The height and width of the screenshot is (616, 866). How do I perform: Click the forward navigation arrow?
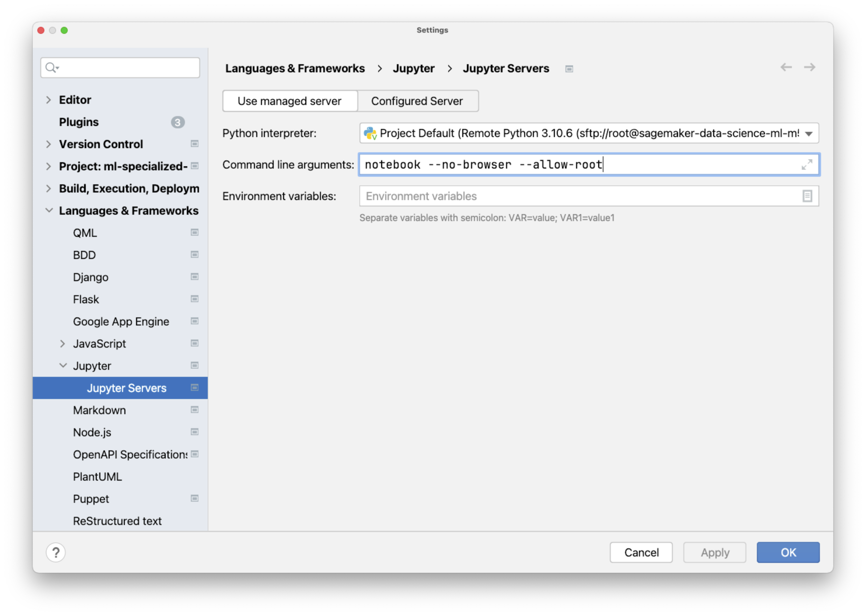click(809, 67)
